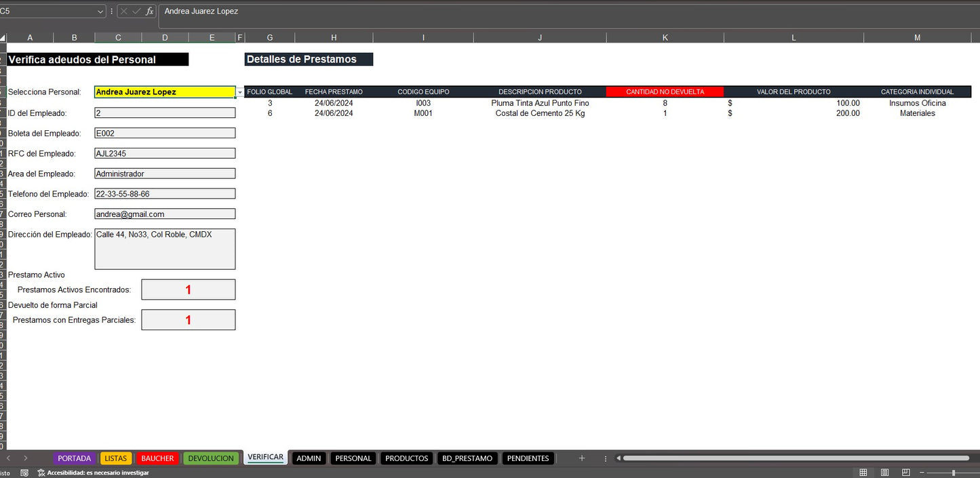
Task: Select the CANTIDAD NO DEVUELTA red header
Action: coord(665,92)
